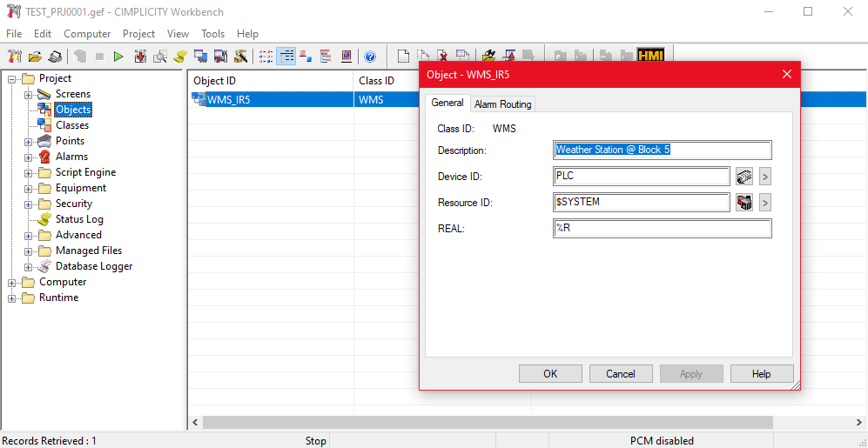Click the Object ID column header

pyautogui.click(x=271, y=81)
